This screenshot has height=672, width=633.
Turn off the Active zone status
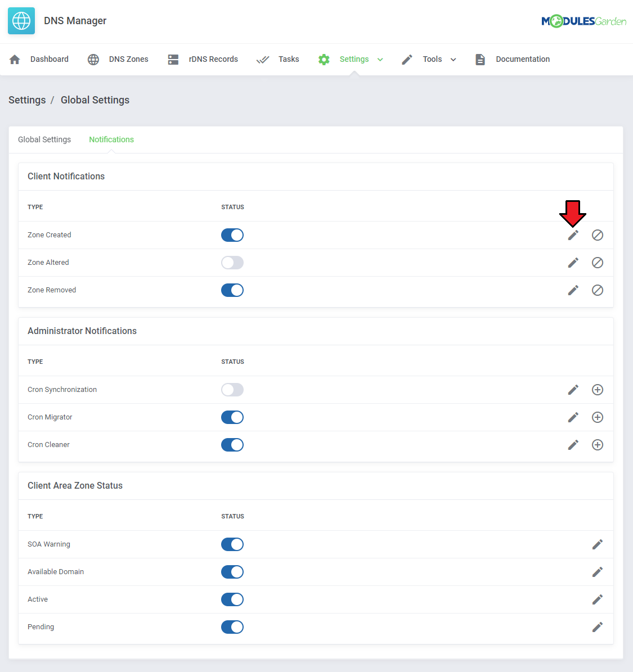pos(232,599)
